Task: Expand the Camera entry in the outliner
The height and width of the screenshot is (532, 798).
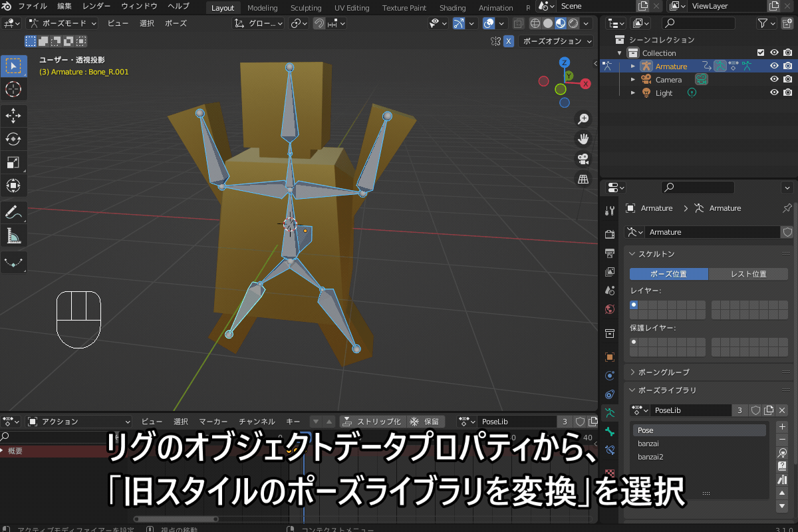Action: pyautogui.click(x=632, y=79)
